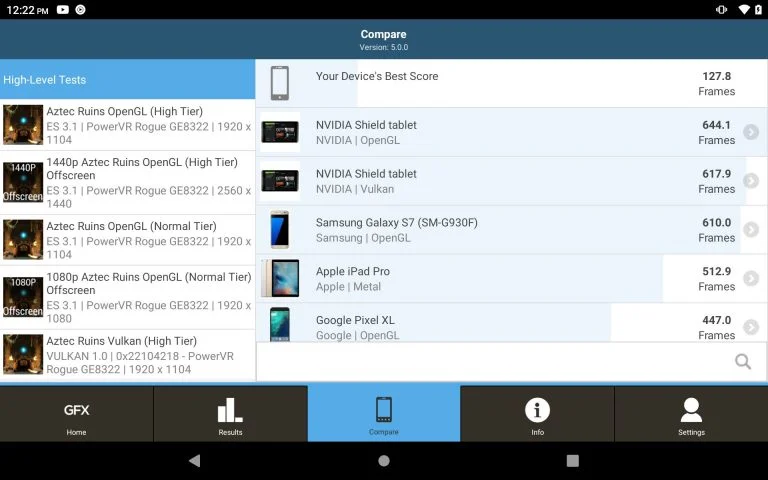Click the 644.1 Frames score

coord(717,132)
